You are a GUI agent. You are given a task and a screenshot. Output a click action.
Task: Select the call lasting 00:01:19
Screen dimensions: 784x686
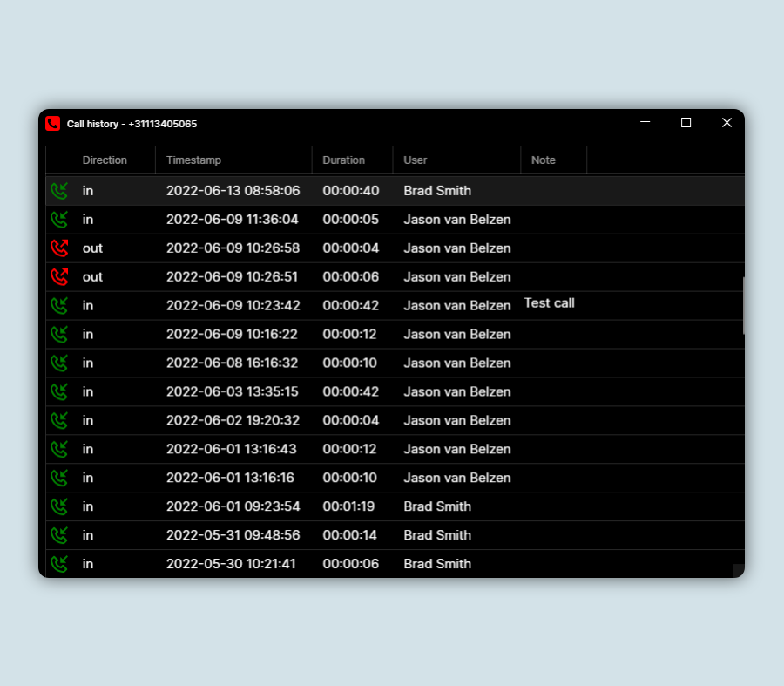[348, 506]
